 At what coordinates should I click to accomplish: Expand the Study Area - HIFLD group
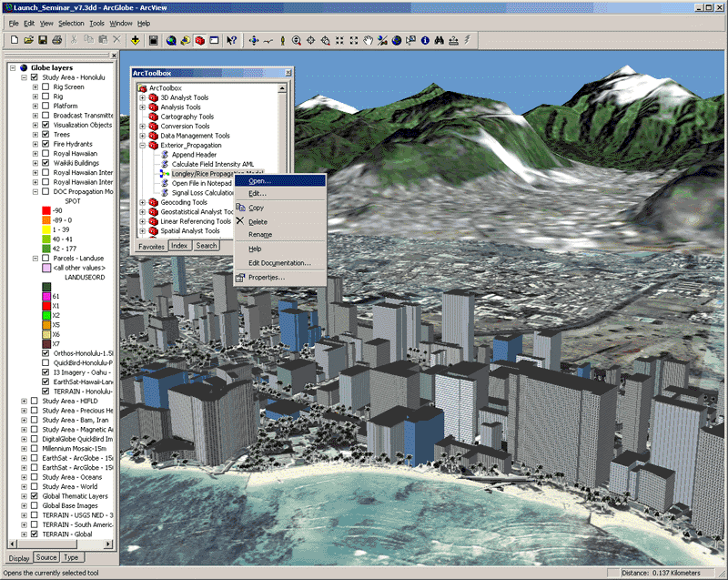point(25,401)
